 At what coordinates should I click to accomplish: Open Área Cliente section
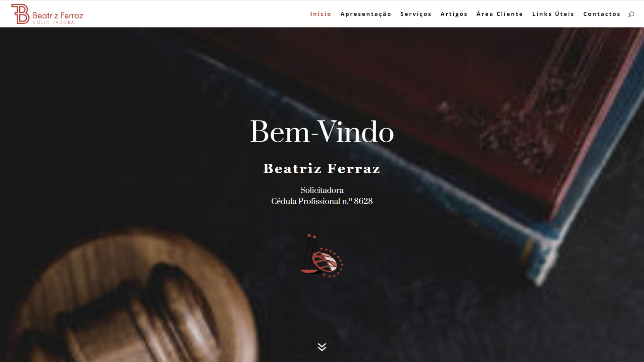coord(500,14)
